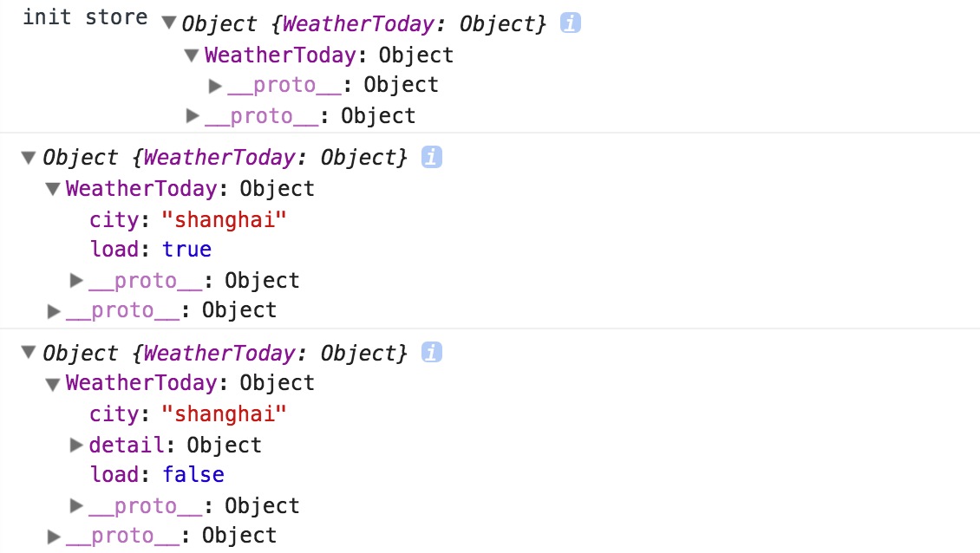Click the true value of load
The height and width of the screenshot is (553, 980).
[x=187, y=250]
